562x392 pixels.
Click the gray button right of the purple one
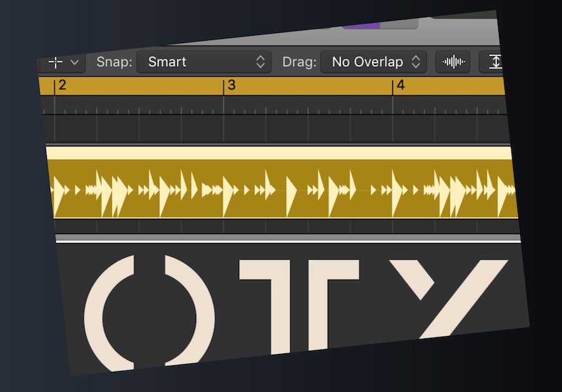399,24
